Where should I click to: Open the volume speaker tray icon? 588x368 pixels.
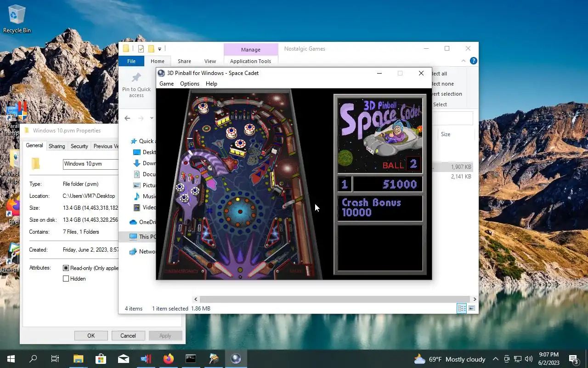click(x=529, y=359)
